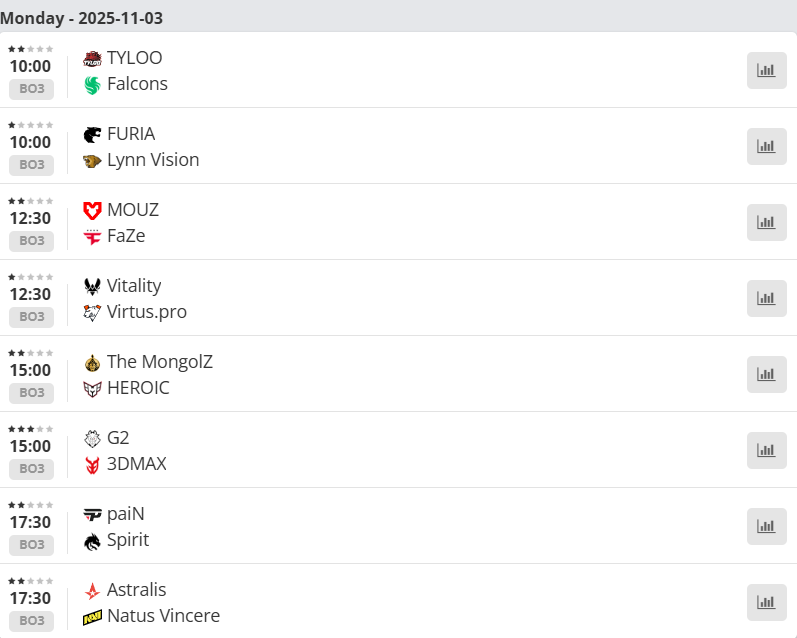The image size is (797, 638).
Task: Click the TYLOO team logo
Action: click(x=92, y=59)
